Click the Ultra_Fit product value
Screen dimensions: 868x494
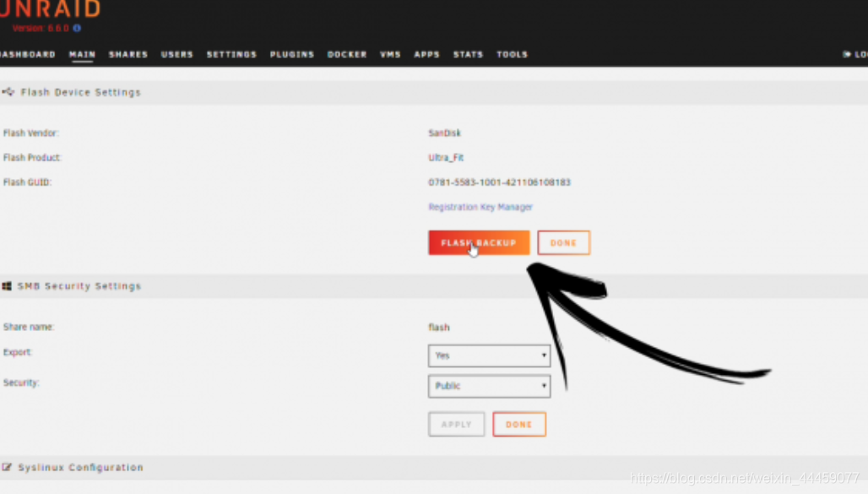[x=446, y=157]
